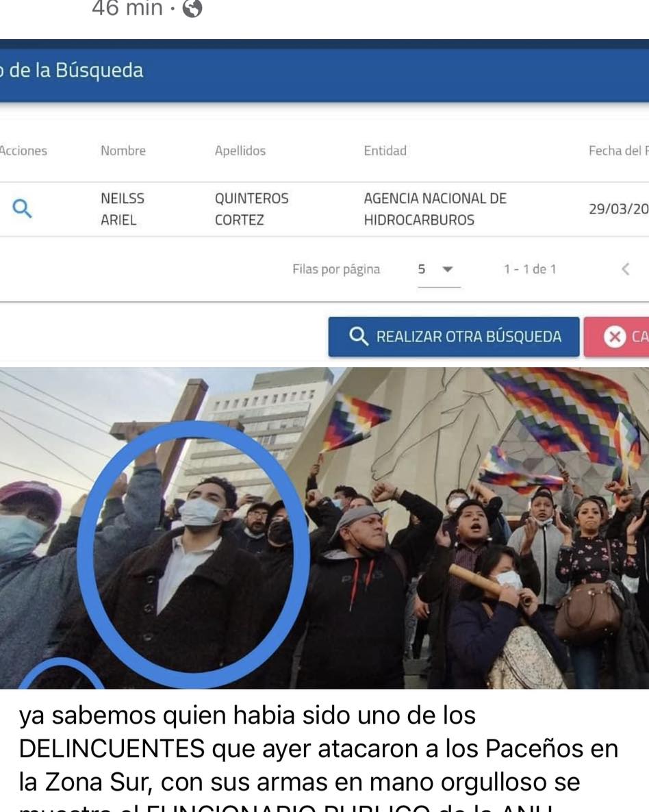Sort by the Nombre column header
Viewport: 649px width, 812px height.
click(123, 151)
